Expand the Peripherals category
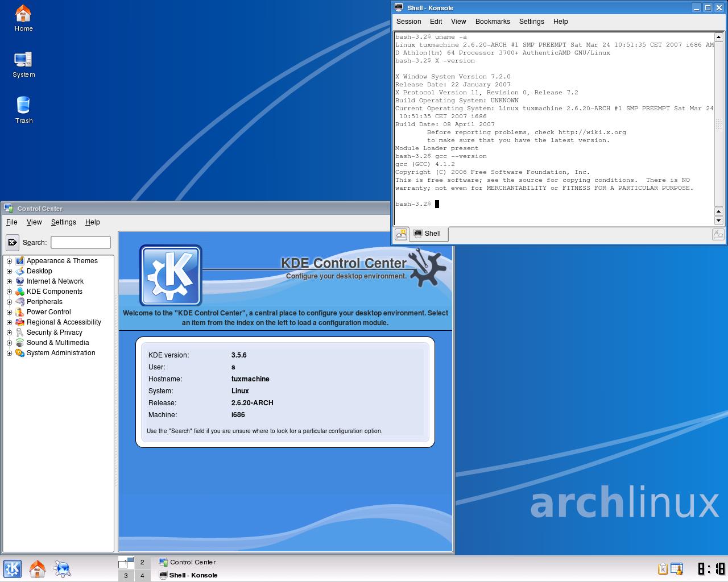 [x=9, y=302]
